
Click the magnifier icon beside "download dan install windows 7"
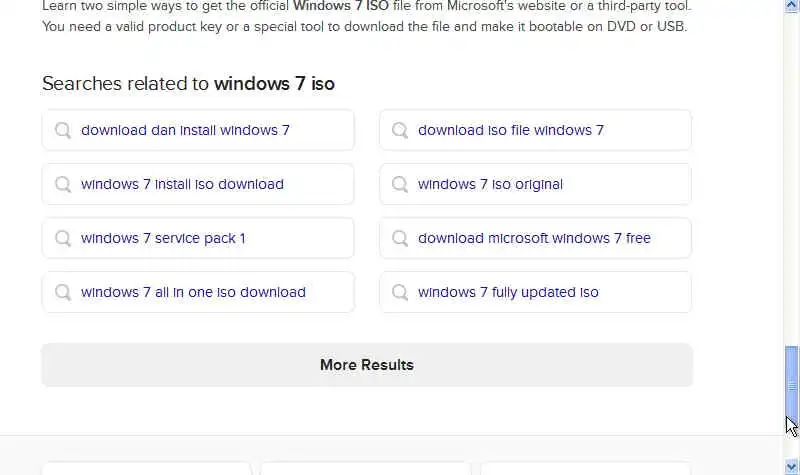(x=63, y=130)
